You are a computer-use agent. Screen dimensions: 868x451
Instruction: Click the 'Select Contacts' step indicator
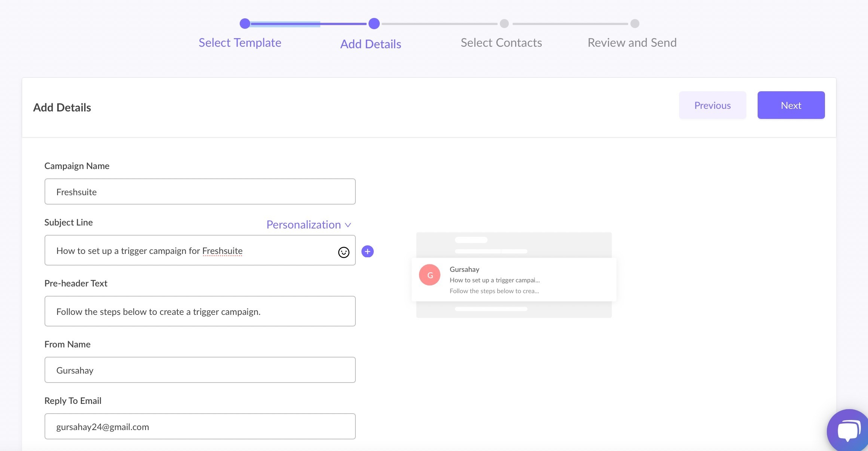click(x=503, y=24)
